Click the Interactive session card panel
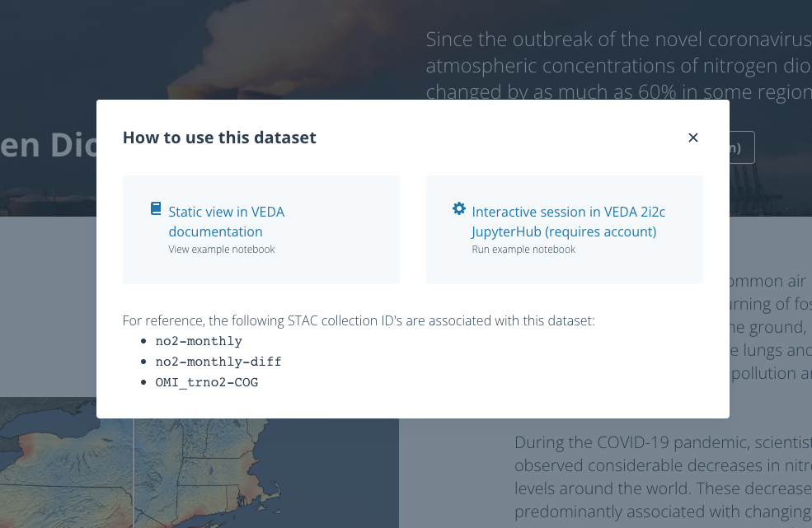This screenshot has height=528, width=812. click(x=564, y=229)
